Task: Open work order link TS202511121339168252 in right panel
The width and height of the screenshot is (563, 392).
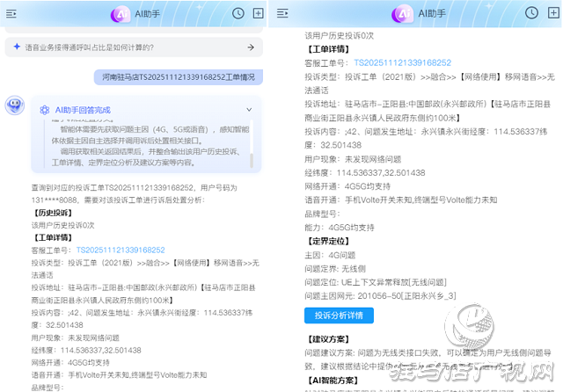Action: [402, 63]
